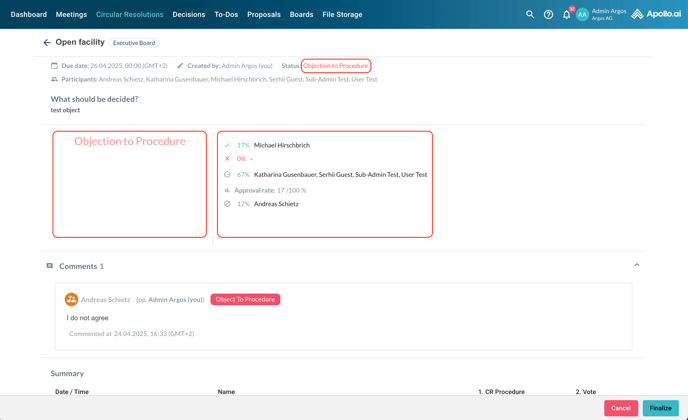This screenshot has width=688, height=420.
Task: Click the pencil icon beside Created by
Action: (180, 66)
